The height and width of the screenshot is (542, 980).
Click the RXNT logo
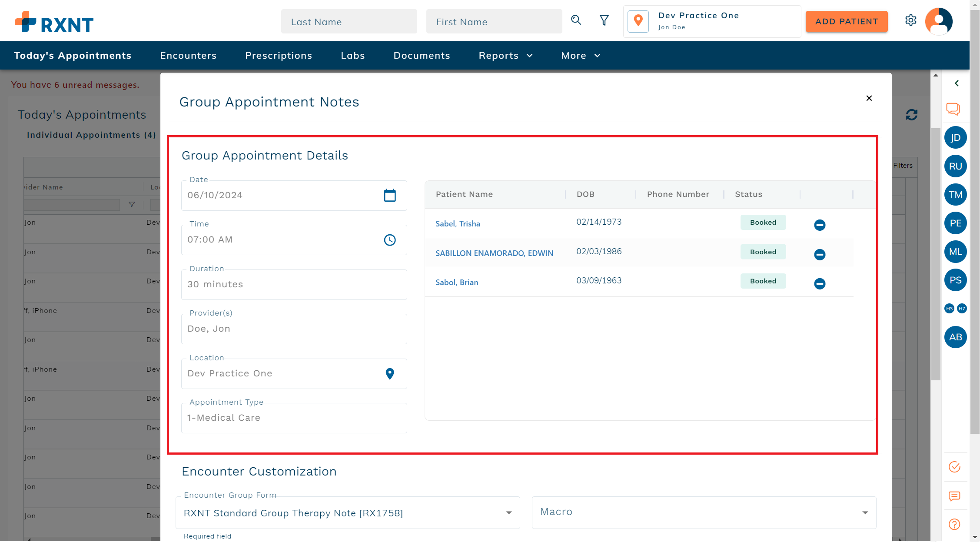[x=54, y=22]
